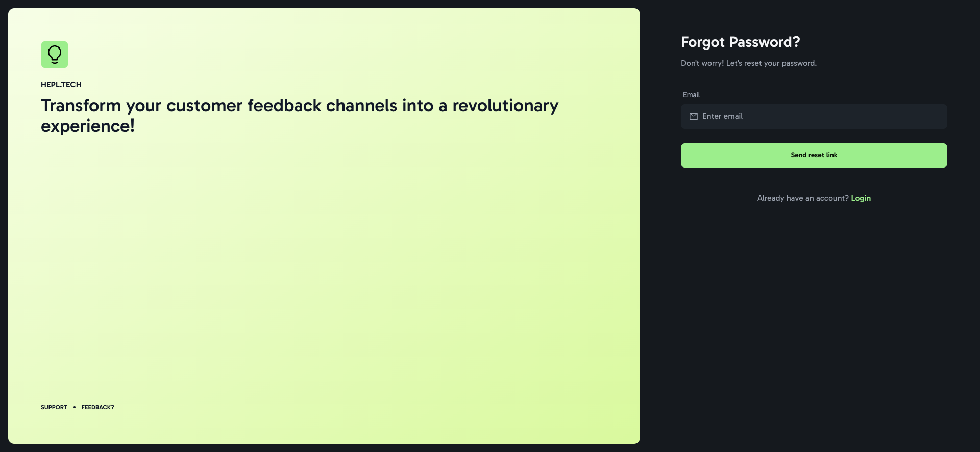Click the "Don't worry!" subtitle text
The height and width of the screenshot is (452, 980).
tap(748, 63)
